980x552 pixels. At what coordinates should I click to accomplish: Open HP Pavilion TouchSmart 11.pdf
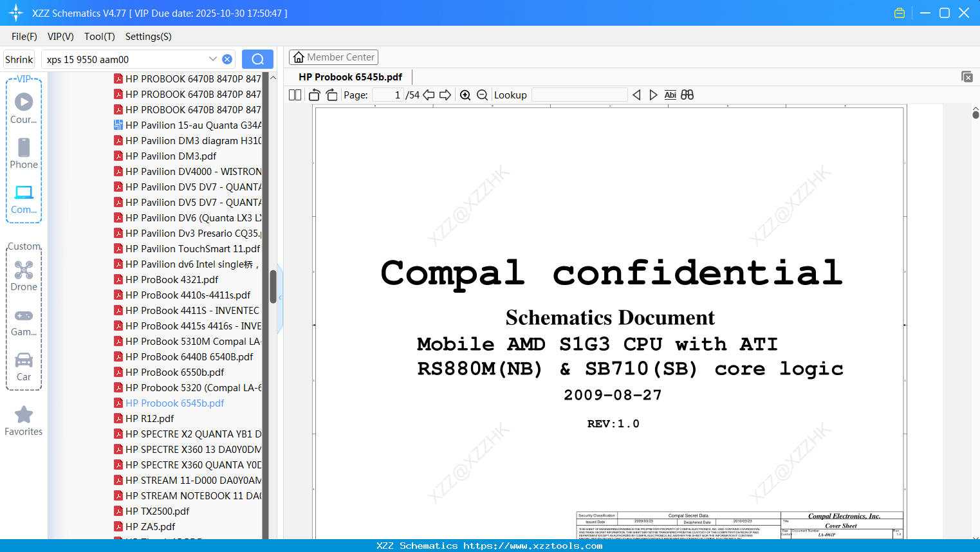[187, 248]
